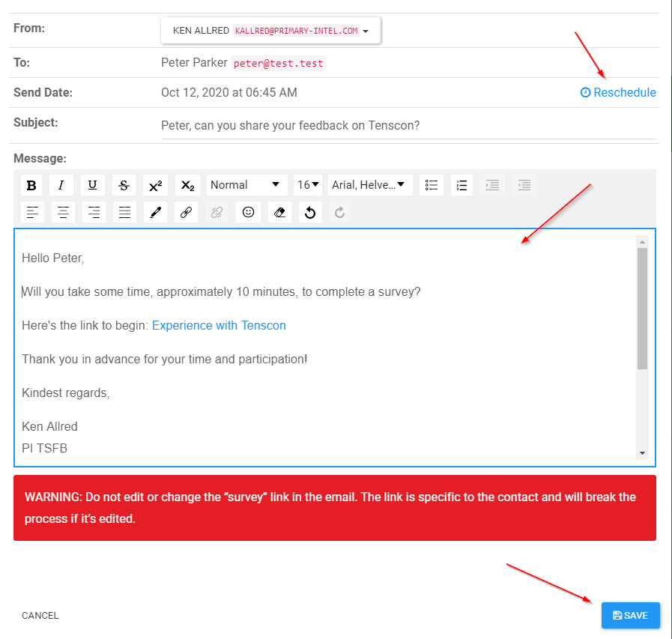672x639 pixels.
Task: Open the text color brush tool
Action: point(155,212)
